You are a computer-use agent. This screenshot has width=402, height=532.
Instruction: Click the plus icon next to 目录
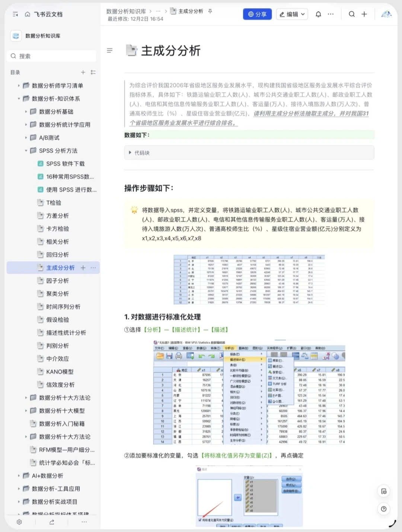pos(83,72)
